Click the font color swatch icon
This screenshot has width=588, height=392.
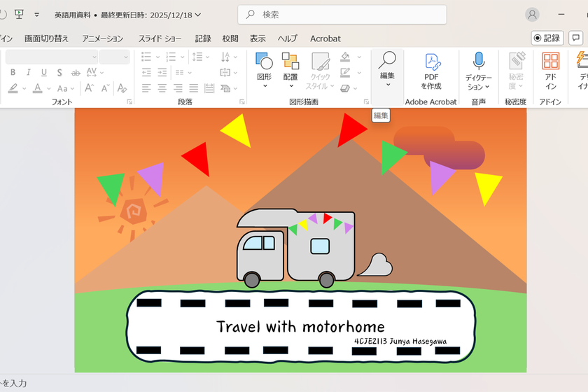[x=37, y=88]
